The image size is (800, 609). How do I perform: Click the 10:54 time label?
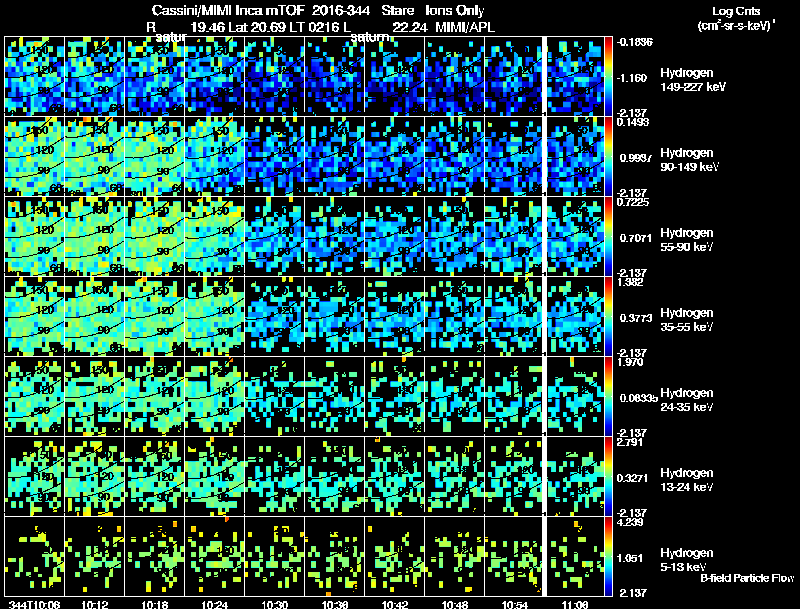pyautogui.click(x=515, y=604)
